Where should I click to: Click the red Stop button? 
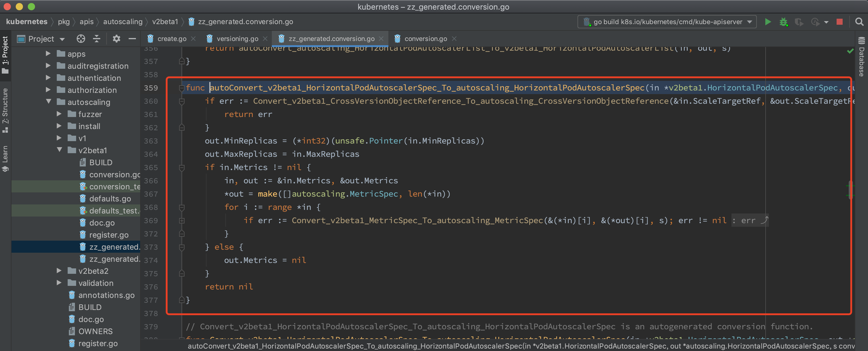839,22
